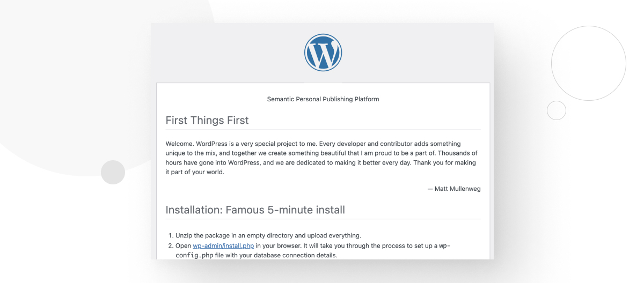This screenshot has width=644, height=283.
Task: Click the '— Matt Mullenweg' signature text
Action: pyautogui.click(x=454, y=189)
